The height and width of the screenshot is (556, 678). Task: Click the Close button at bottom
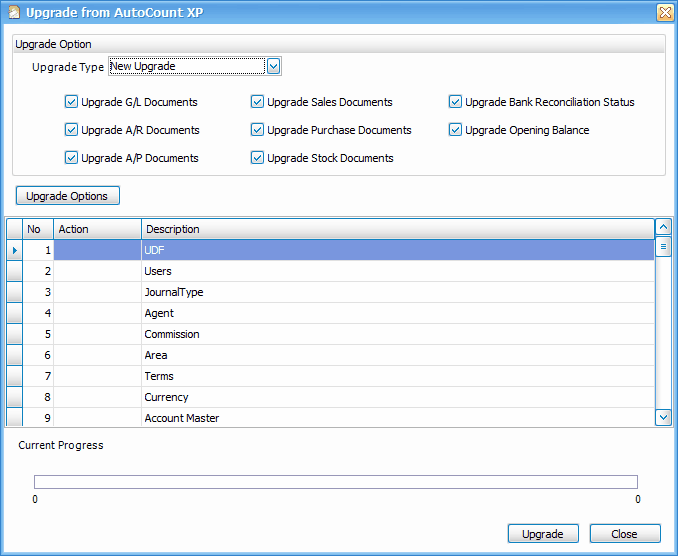pyautogui.click(x=625, y=534)
